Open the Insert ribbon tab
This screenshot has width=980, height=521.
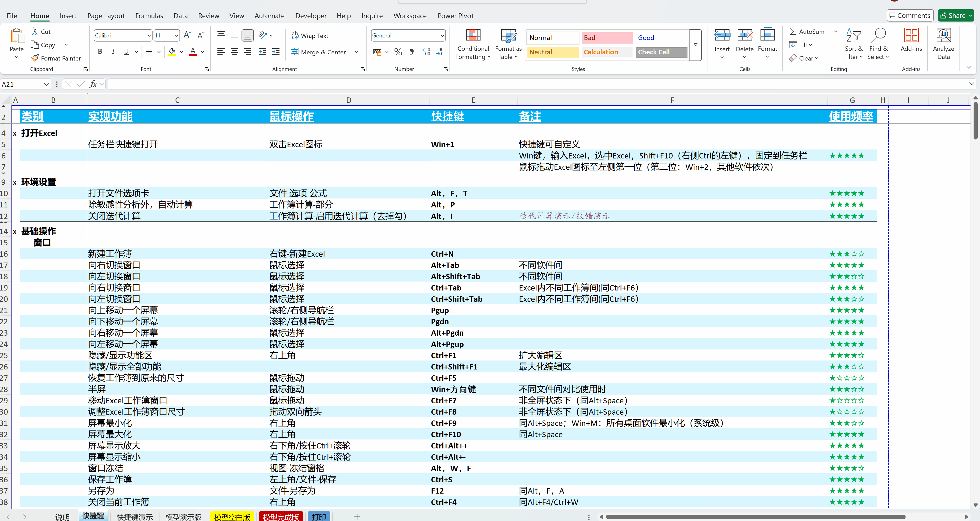tap(68, 16)
